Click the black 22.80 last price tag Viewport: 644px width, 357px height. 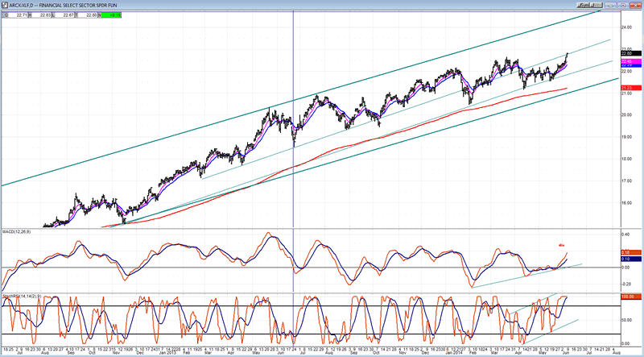click(625, 53)
